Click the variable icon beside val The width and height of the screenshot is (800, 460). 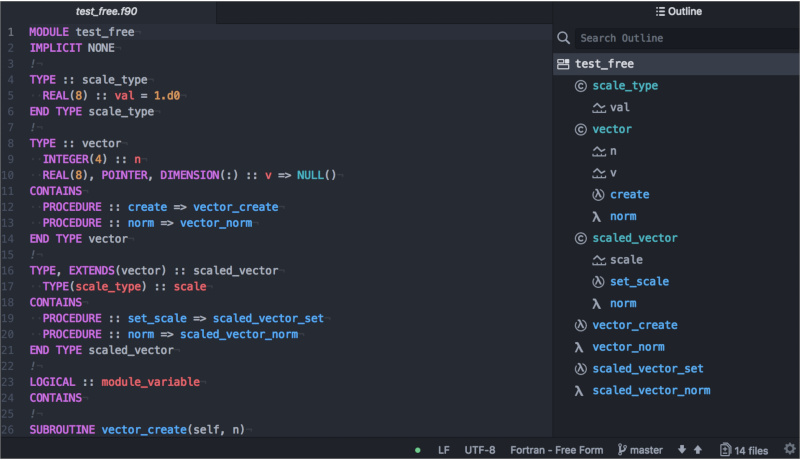pyautogui.click(x=598, y=108)
